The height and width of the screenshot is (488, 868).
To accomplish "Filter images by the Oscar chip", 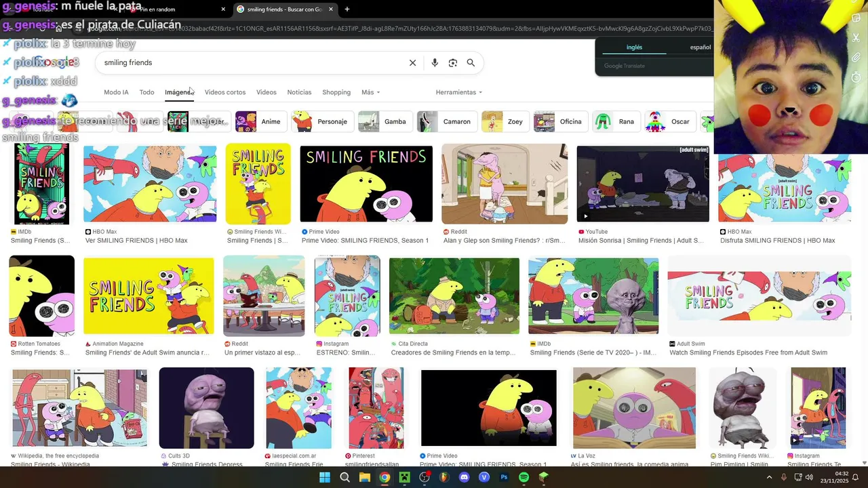I will tap(670, 122).
